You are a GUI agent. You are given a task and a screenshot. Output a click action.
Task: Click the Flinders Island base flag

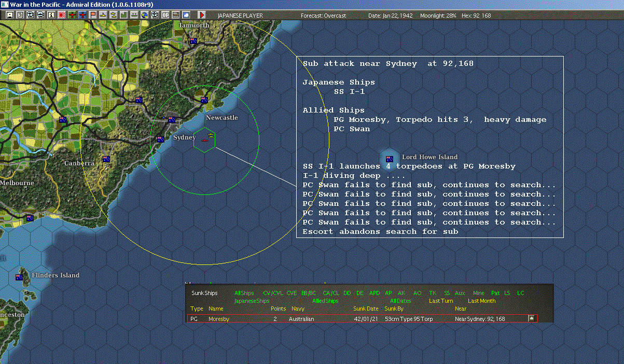point(19,277)
